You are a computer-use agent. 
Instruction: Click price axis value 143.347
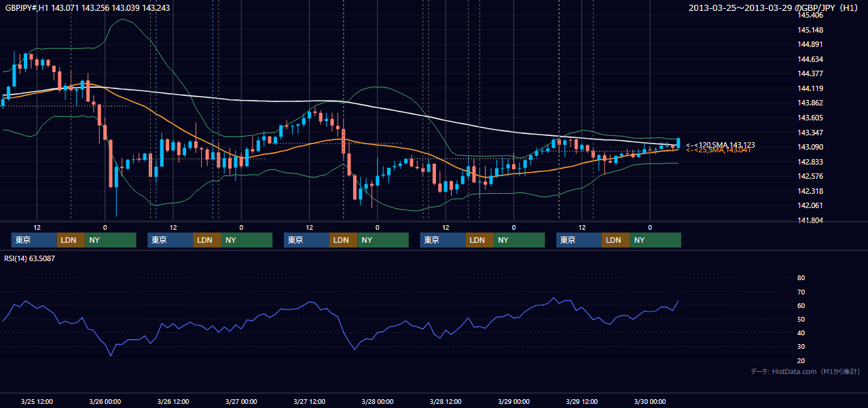click(810, 133)
